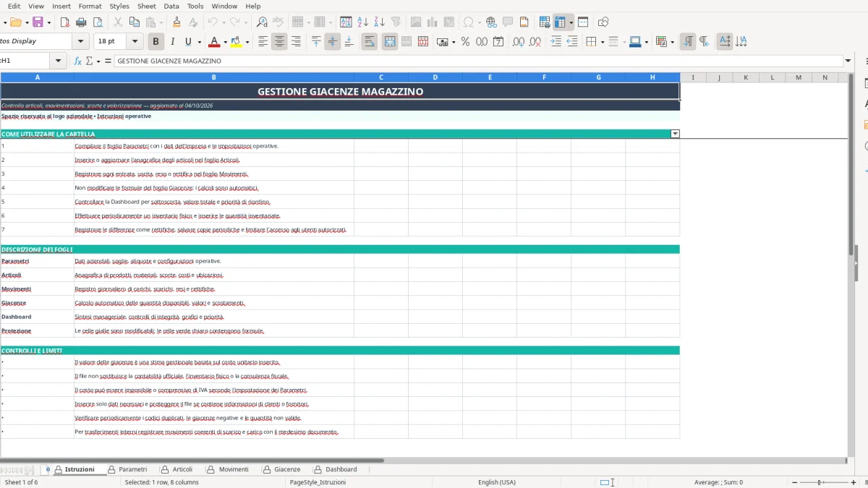
Task: Click the Print icon
Action: click(81, 22)
